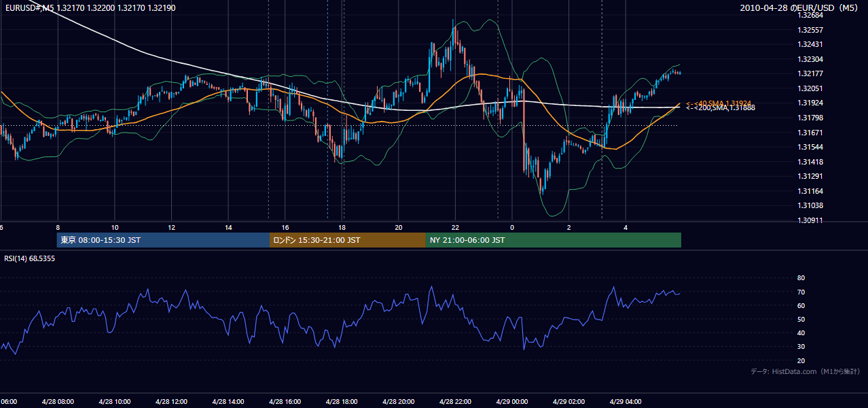Click price axis label 1.31671
Image resolution: width=868 pixels, height=408 pixels.
pyautogui.click(x=811, y=133)
